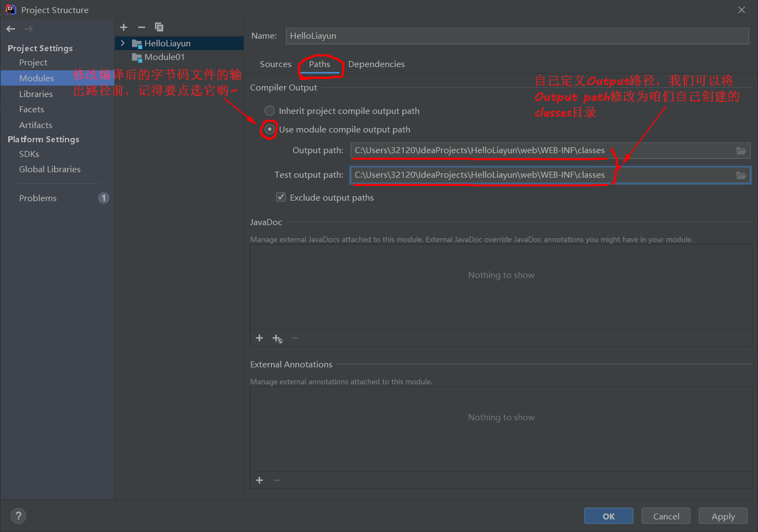Switch to the Dependencies tab
The image size is (758, 532).
pyautogui.click(x=377, y=64)
